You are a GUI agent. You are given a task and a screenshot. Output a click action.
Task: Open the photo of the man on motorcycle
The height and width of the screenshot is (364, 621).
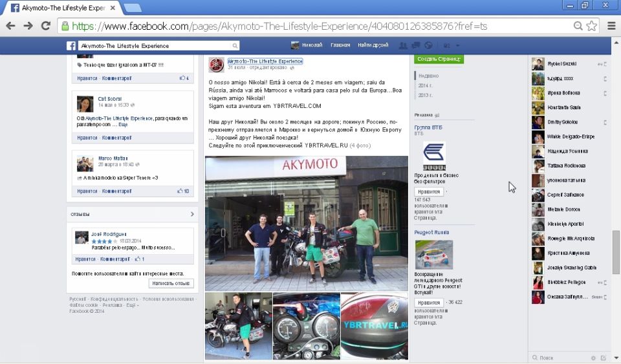click(x=239, y=326)
